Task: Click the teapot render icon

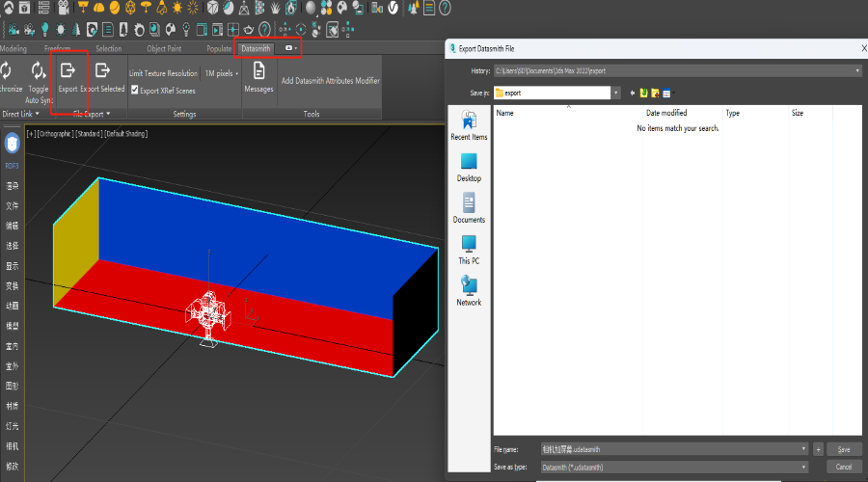Action: point(249,29)
